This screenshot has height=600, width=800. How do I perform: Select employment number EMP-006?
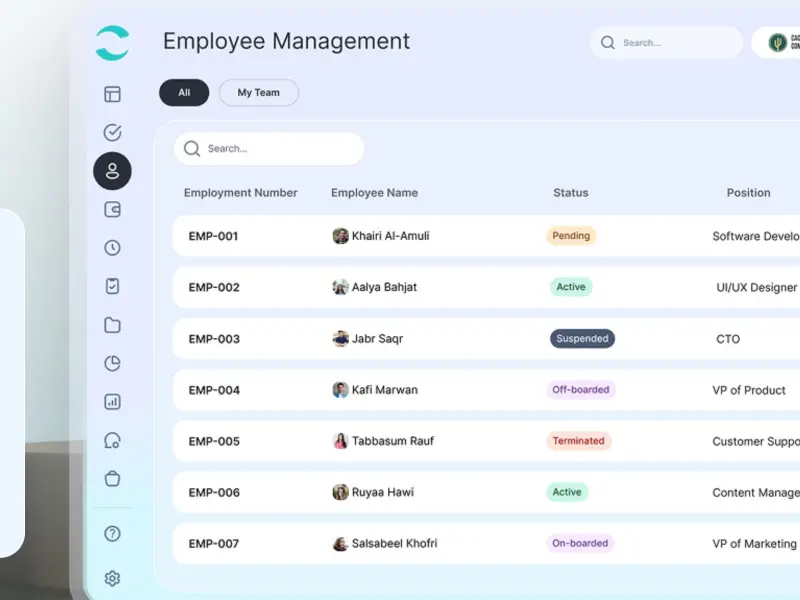point(214,492)
